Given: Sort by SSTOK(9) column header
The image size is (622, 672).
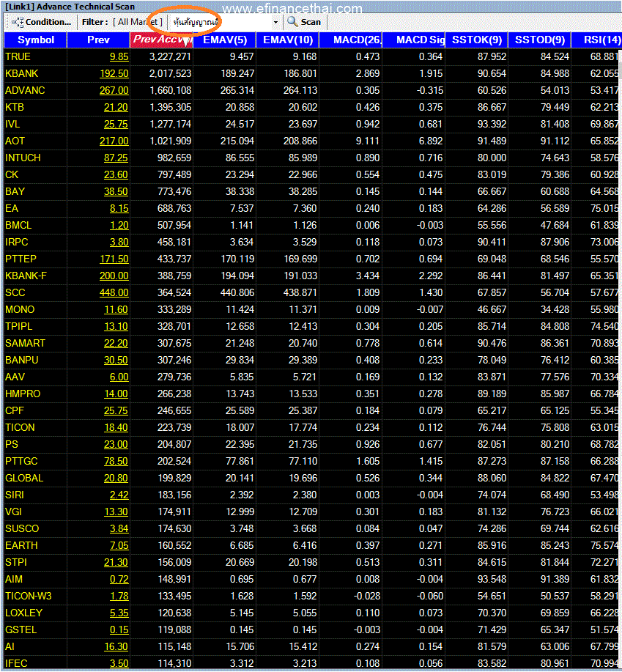Looking at the screenshot, I should (476, 40).
